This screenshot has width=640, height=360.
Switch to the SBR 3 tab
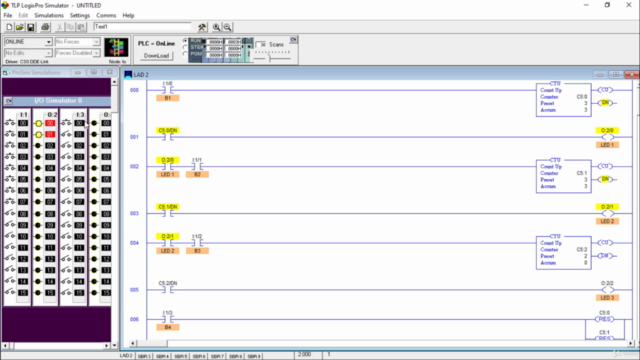[x=144, y=356]
